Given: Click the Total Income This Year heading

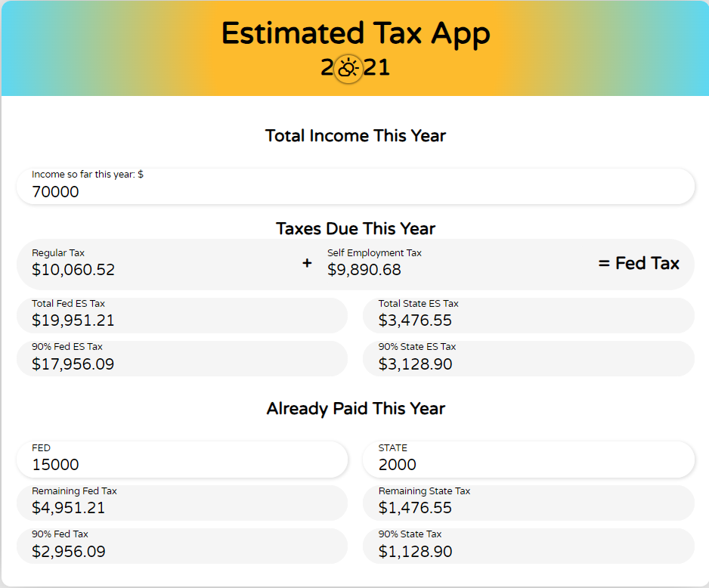Looking at the screenshot, I should pos(355,136).
